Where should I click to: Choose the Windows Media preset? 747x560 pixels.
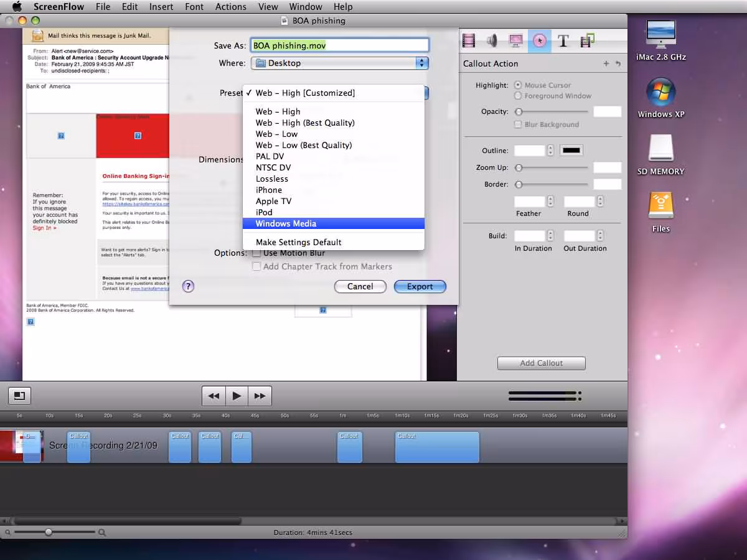point(334,223)
